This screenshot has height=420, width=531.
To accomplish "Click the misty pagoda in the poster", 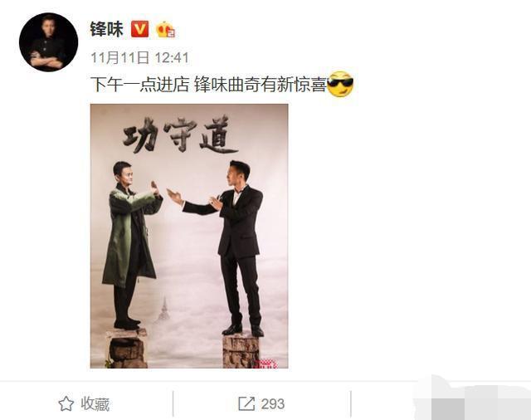I will coord(164,310).
